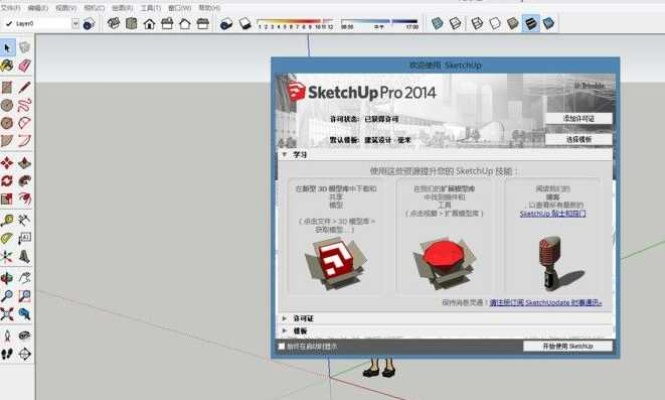Collapse the 学习 section
This screenshot has height=400, width=665.
pyautogui.click(x=284, y=155)
